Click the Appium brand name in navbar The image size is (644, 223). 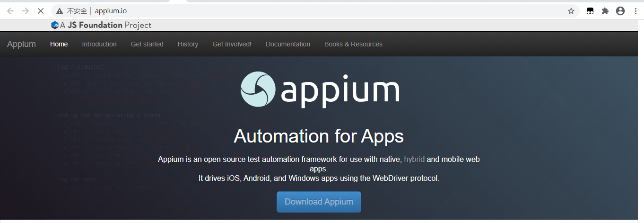(21, 44)
